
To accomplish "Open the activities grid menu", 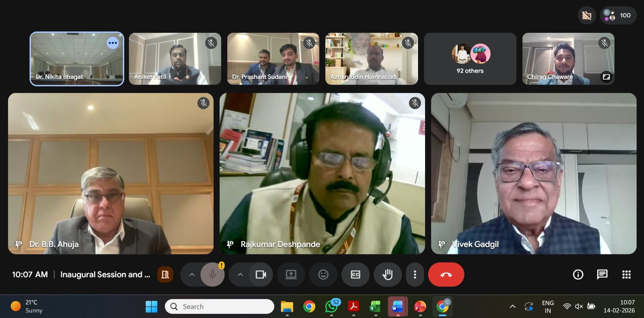I will click(626, 275).
